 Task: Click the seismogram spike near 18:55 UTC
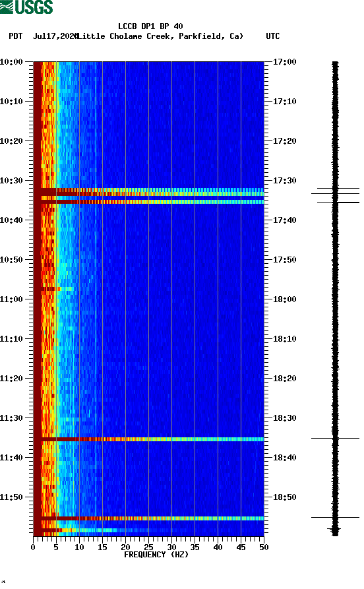point(335,518)
